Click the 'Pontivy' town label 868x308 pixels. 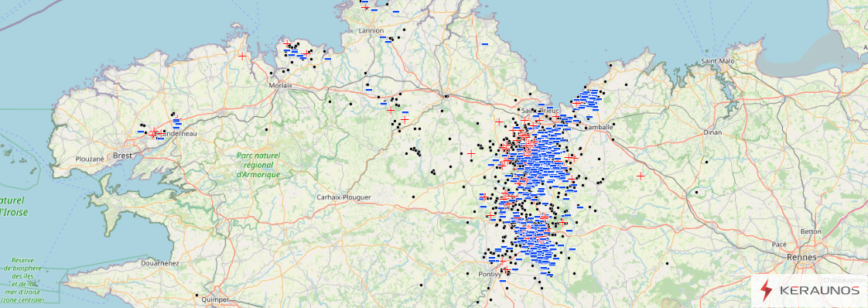[x=490, y=275]
